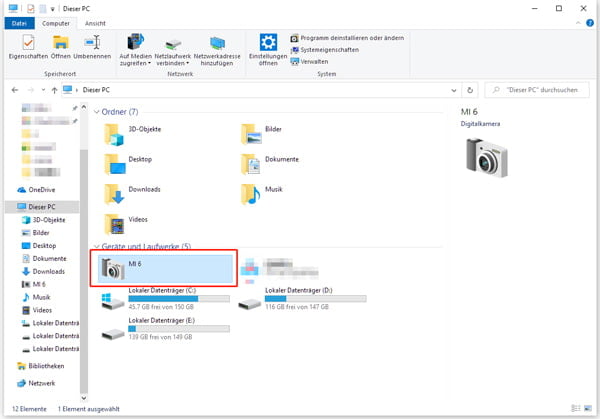Select the Dokumente folder in main pane
Viewport: 600px width, 419px height.
[x=270, y=164]
